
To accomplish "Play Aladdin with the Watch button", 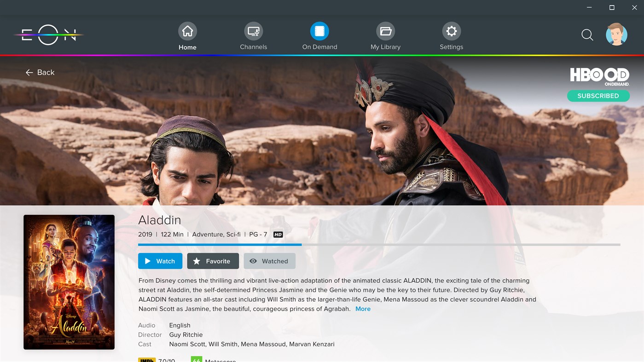I will [x=160, y=261].
